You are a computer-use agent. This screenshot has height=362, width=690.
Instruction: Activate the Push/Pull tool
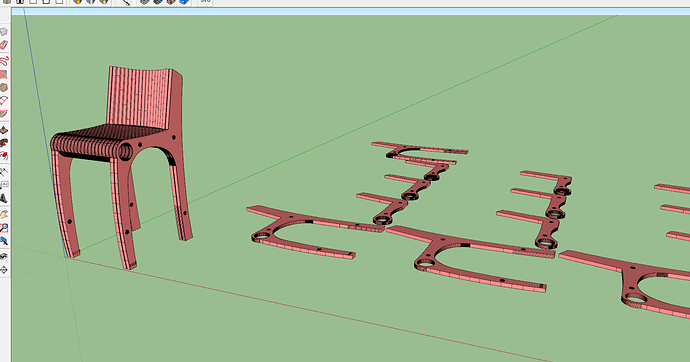tap(4, 130)
